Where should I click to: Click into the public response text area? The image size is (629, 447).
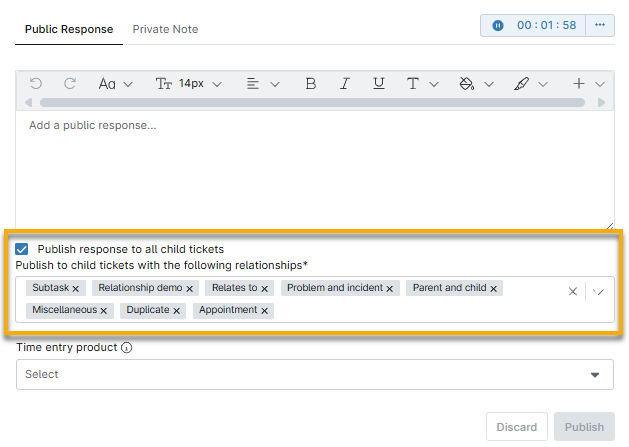314,170
